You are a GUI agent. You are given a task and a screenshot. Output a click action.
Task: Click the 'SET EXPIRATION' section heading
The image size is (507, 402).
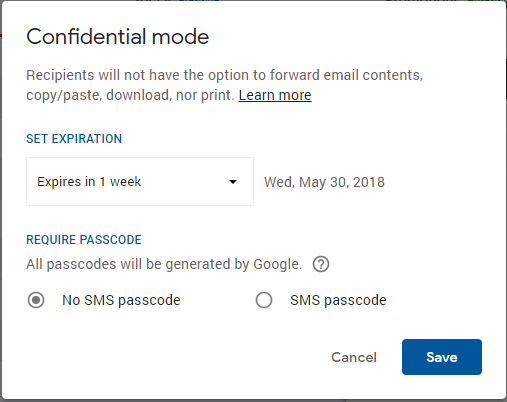click(x=74, y=139)
